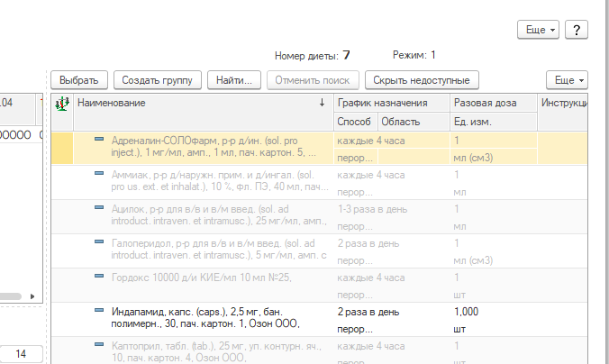Screen dimensions: 609x364
Task: Open the top Еще dropdown menu
Action: 539,30
